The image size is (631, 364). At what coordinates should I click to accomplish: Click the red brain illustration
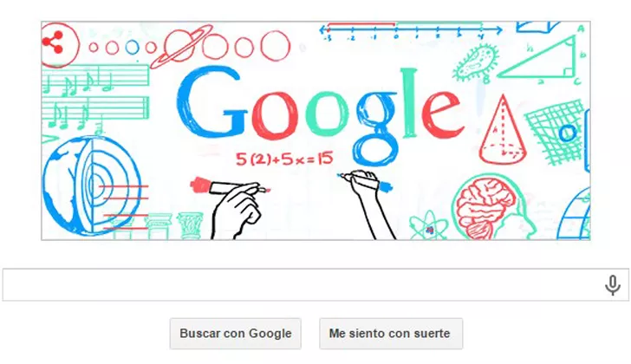click(485, 207)
